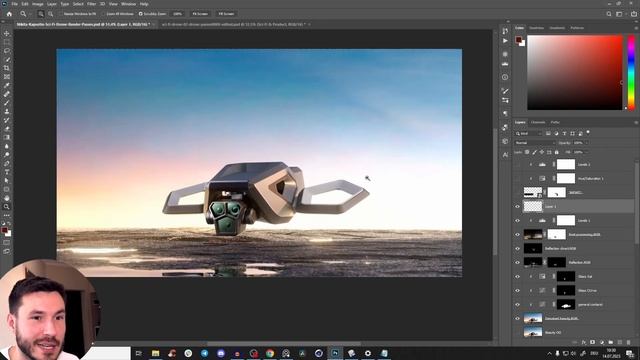The image size is (640, 360).
Task: Toggle visibility of Layer 1
Action: point(518,207)
